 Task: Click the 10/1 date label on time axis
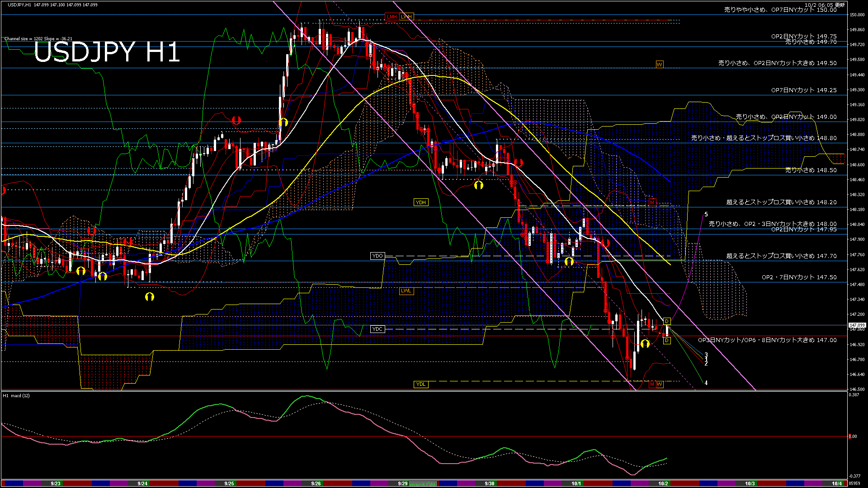tap(576, 483)
